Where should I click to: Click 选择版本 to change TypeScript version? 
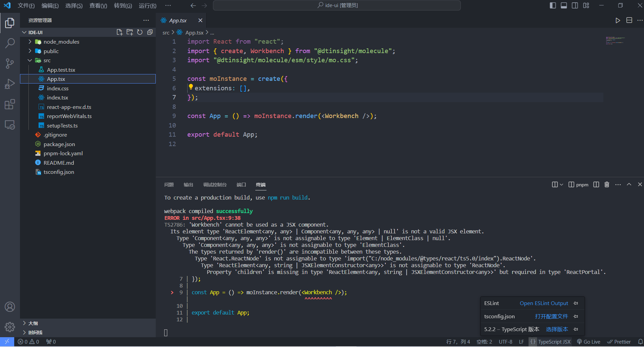(557, 329)
